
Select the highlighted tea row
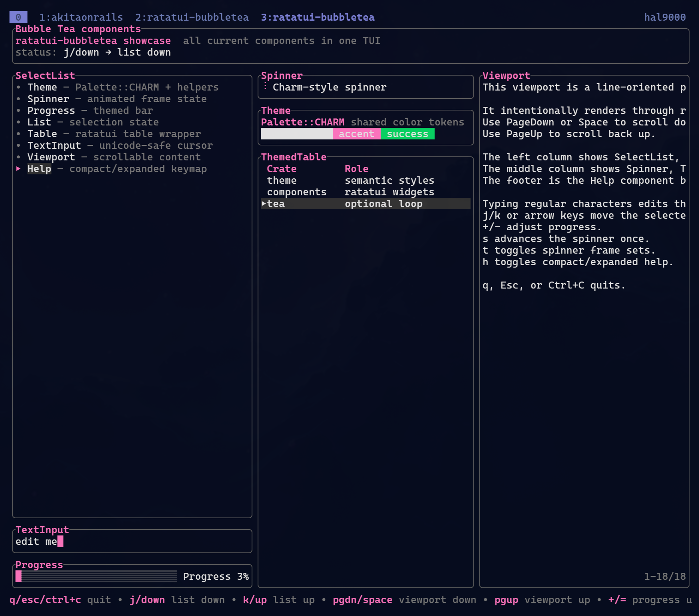pos(366,204)
